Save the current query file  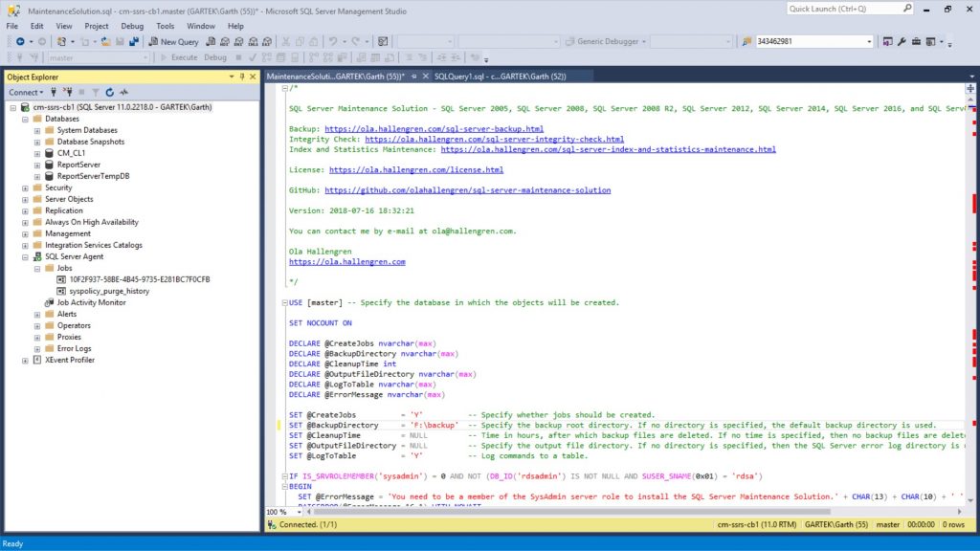(119, 42)
